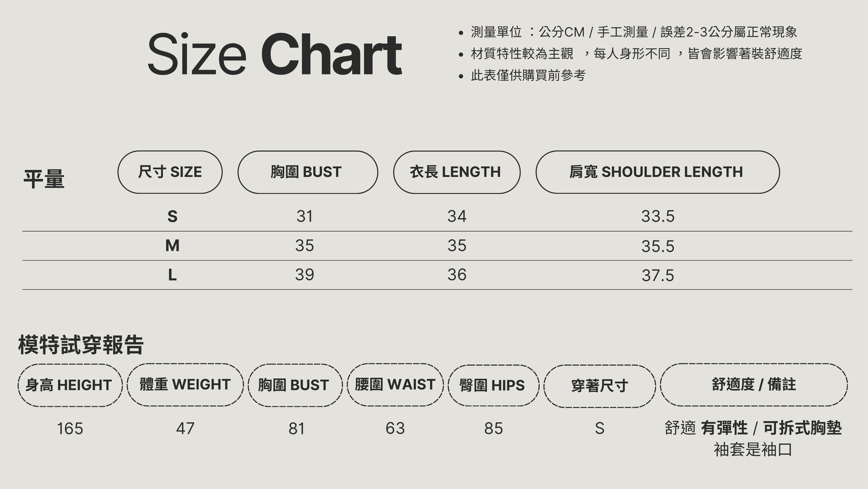Click the 模特試穿報告 section heading

pyautogui.click(x=81, y=345)
